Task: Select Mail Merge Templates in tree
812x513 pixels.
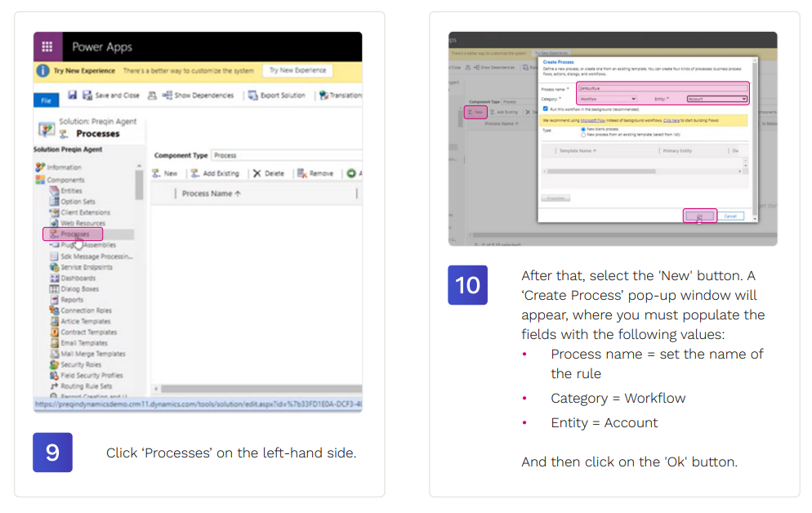Action: click(x=87, y=354)
